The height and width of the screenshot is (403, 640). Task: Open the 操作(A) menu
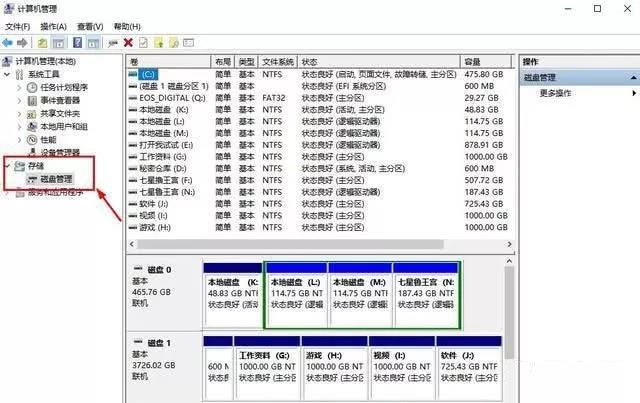[53, 27]
